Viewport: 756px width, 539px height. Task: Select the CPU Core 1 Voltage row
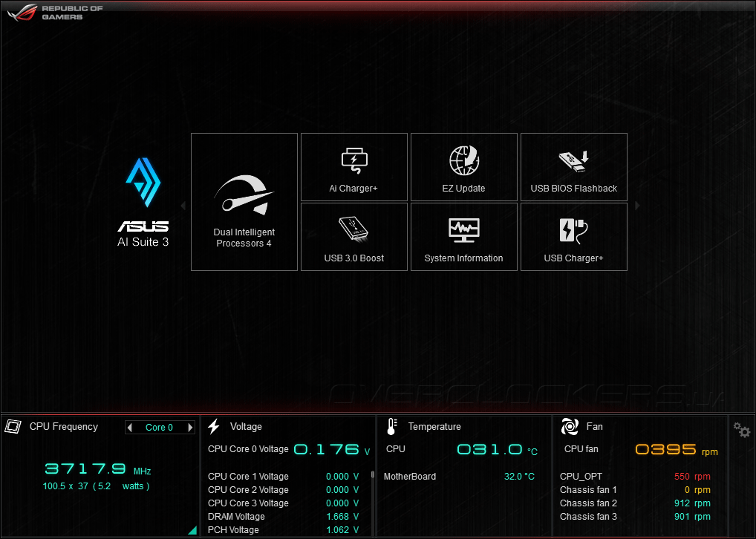[284, 477]
